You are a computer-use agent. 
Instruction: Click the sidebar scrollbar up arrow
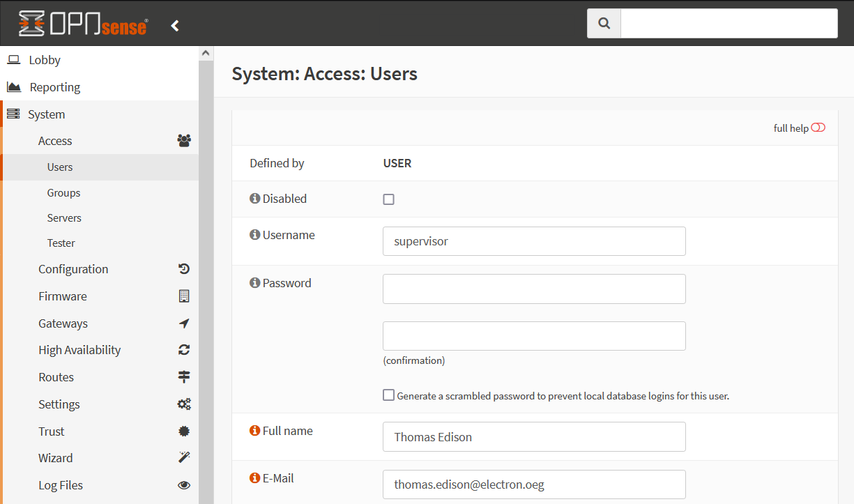click(206, 53)
